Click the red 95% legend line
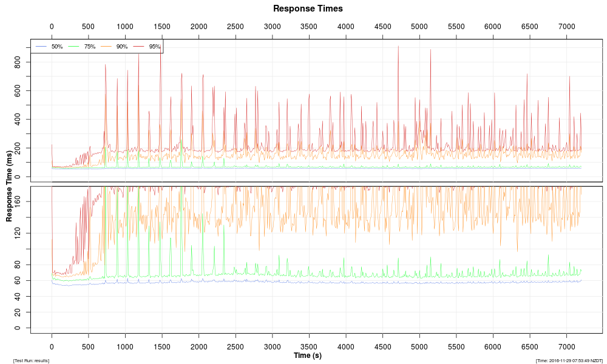 click(139, 47)
